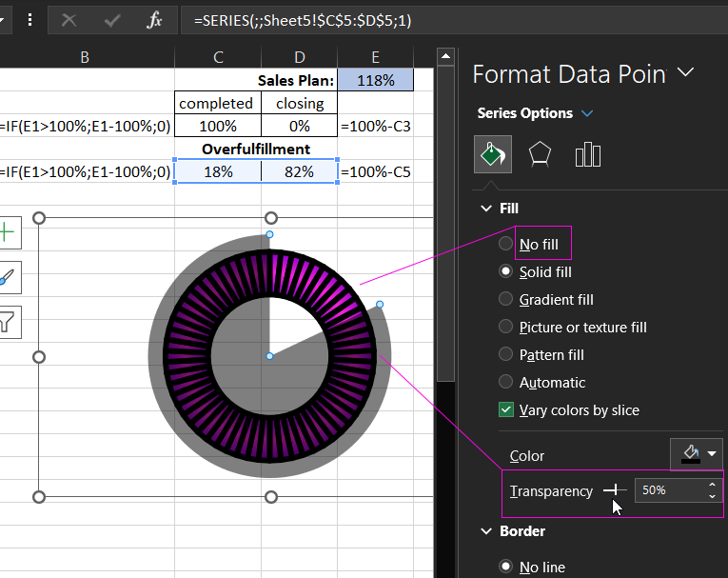This screenshot has width=728, height=578.
Task: Open the Series Options bar chart icon
Action: 587,153
